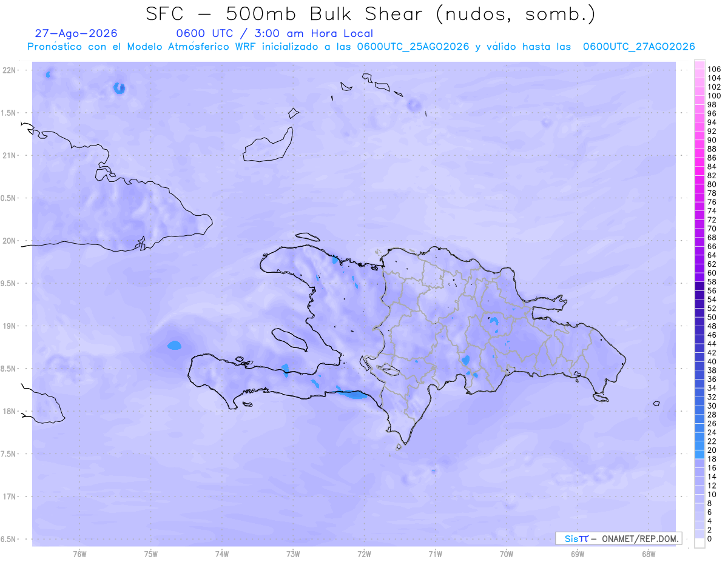Click the colorbar value "106"
Viewport: 728px width, 562px height.
click(714, 70)
